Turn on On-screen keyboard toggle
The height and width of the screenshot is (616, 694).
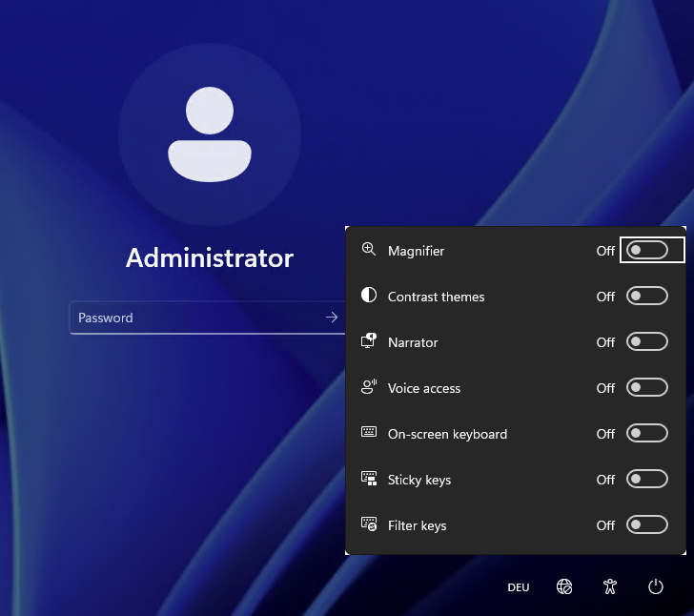(647, 433)
